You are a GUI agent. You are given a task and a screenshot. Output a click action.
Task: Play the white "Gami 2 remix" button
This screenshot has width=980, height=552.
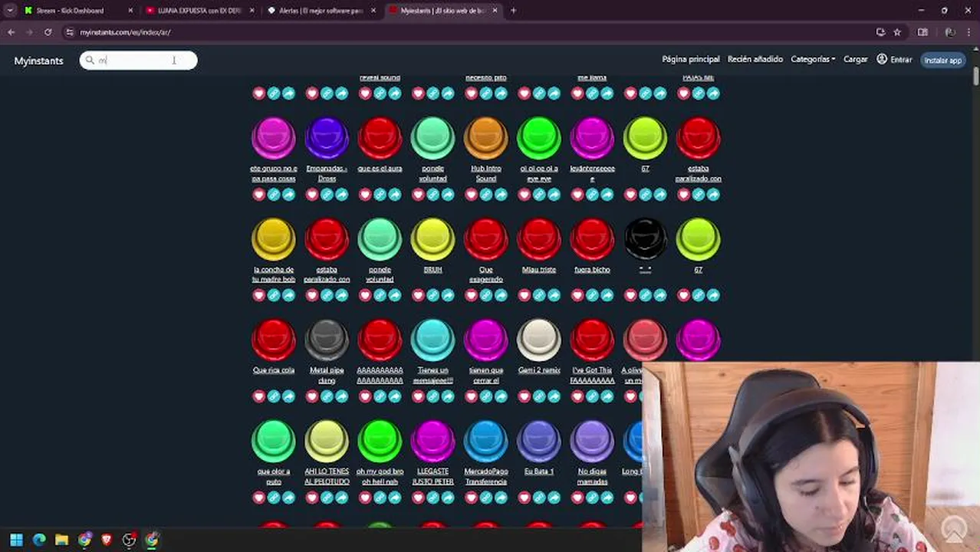coord(539,340)
